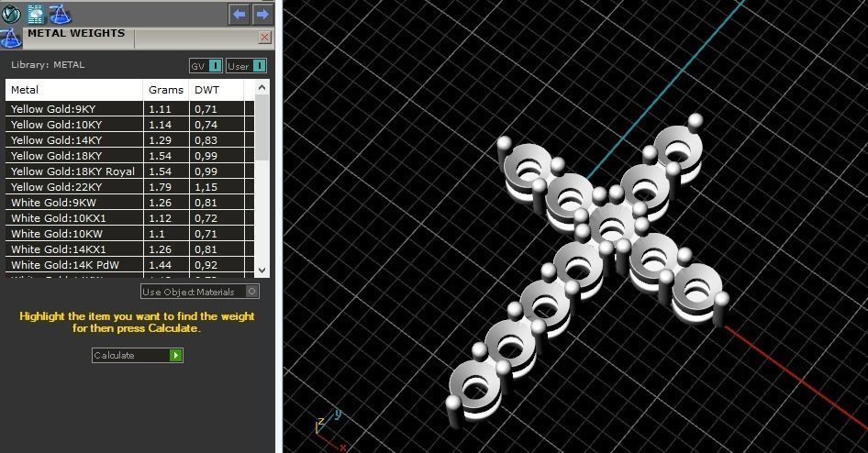
Task: Click the metal list scrollbar thumb
Action: (x=262, y=128)
